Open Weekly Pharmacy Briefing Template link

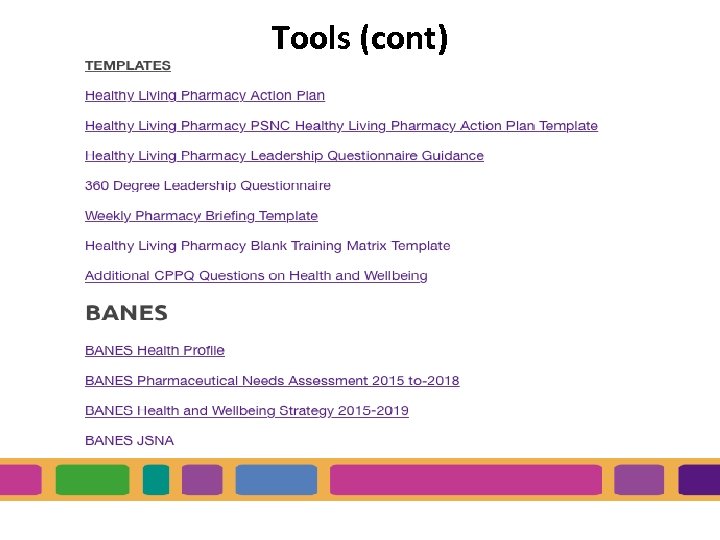click(201, 216)
